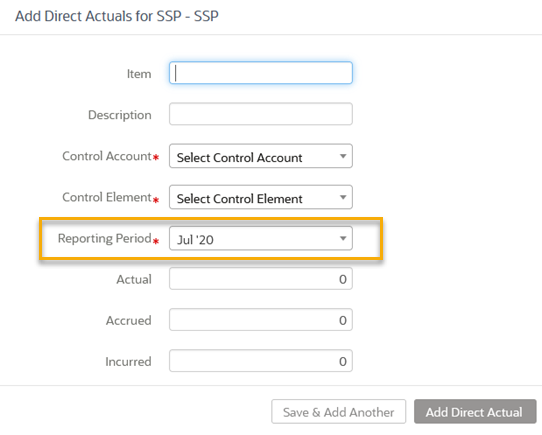Click the Add Direct Actuals dialog title
This screenshot has width=542, height=435.
point(117,16)
